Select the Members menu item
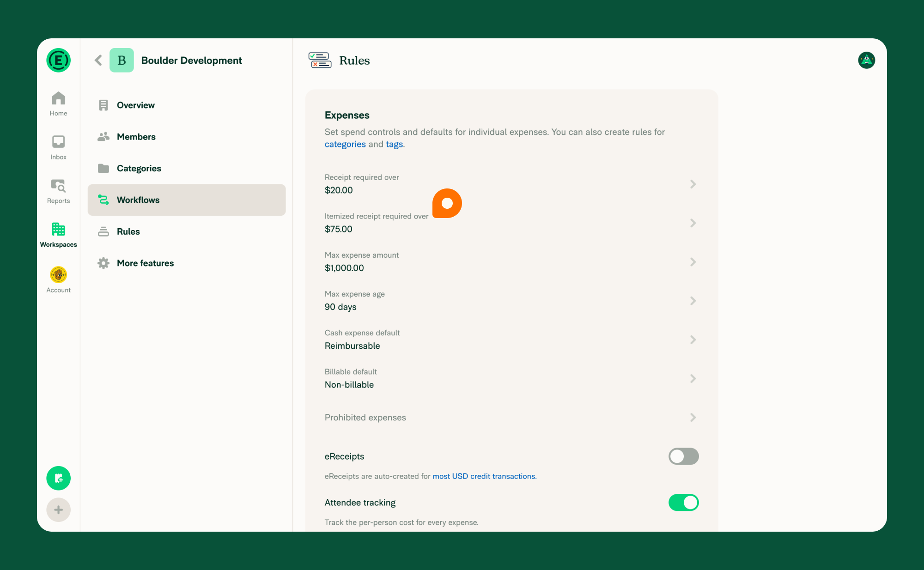 coord(136,137)
